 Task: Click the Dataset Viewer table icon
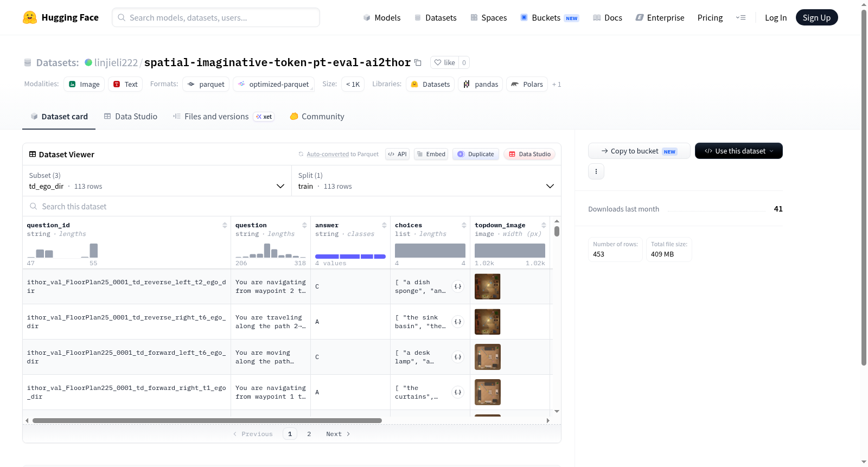click(x=33, y=155)
